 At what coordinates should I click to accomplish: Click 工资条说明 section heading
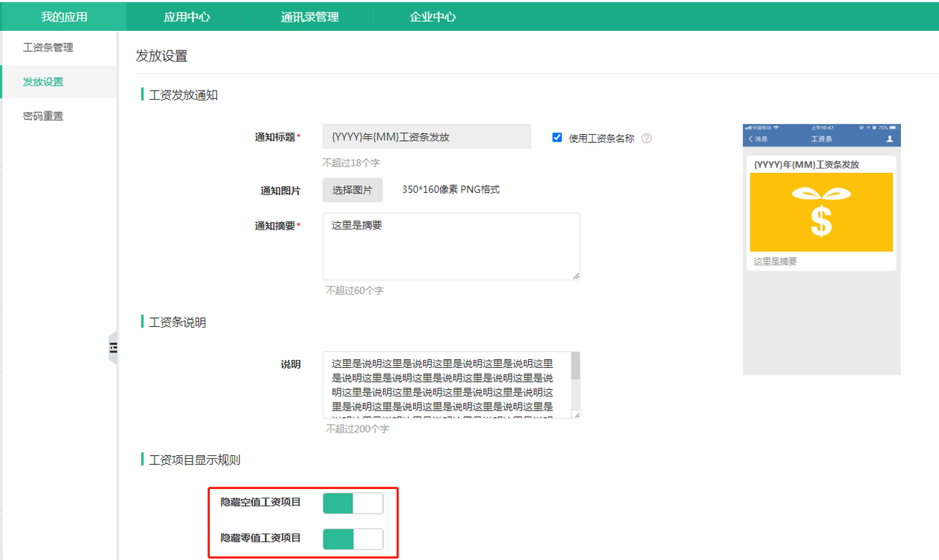tap(177, 322)
